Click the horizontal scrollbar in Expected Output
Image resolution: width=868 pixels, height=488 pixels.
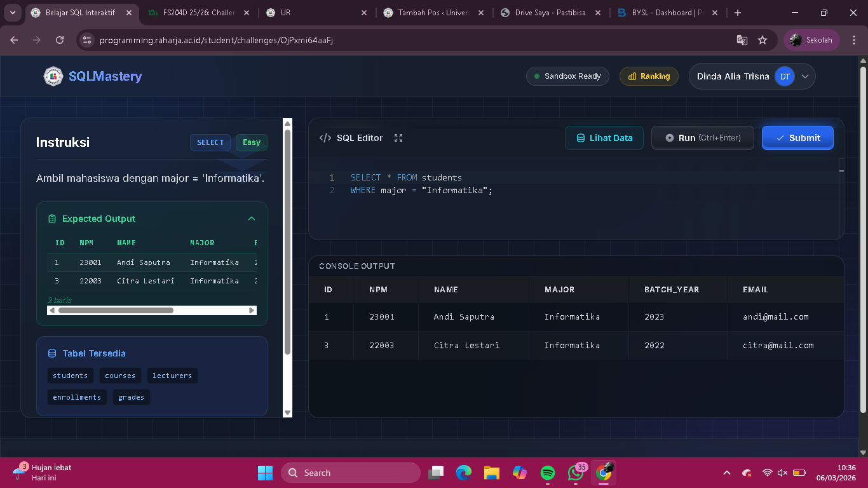point(116,311)
